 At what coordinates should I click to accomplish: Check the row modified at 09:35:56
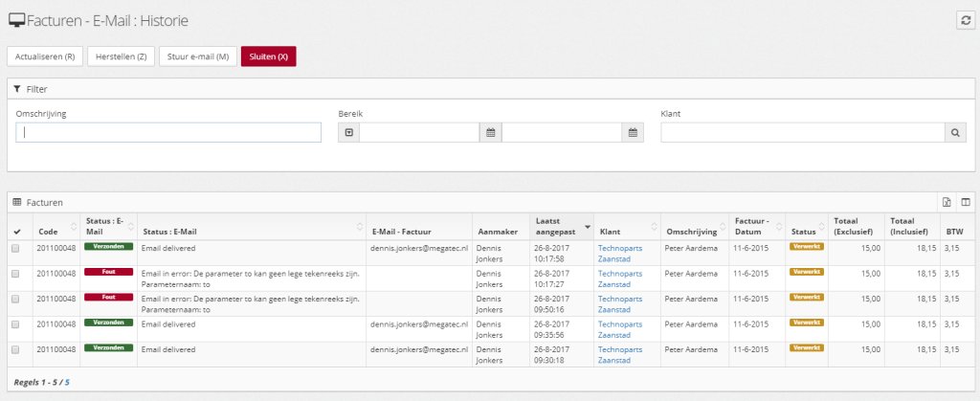click(x=15, y=324)
